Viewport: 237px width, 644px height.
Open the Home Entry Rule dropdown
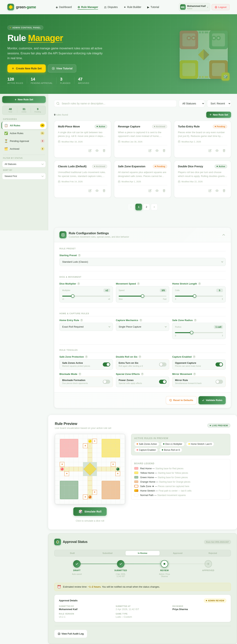pos(86,327)
